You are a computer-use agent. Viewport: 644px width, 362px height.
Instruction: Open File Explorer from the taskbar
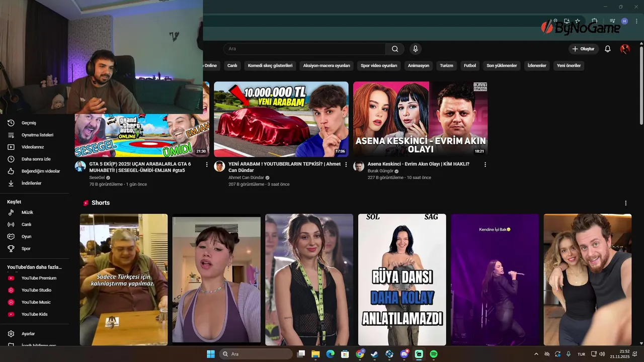point(315,354)
